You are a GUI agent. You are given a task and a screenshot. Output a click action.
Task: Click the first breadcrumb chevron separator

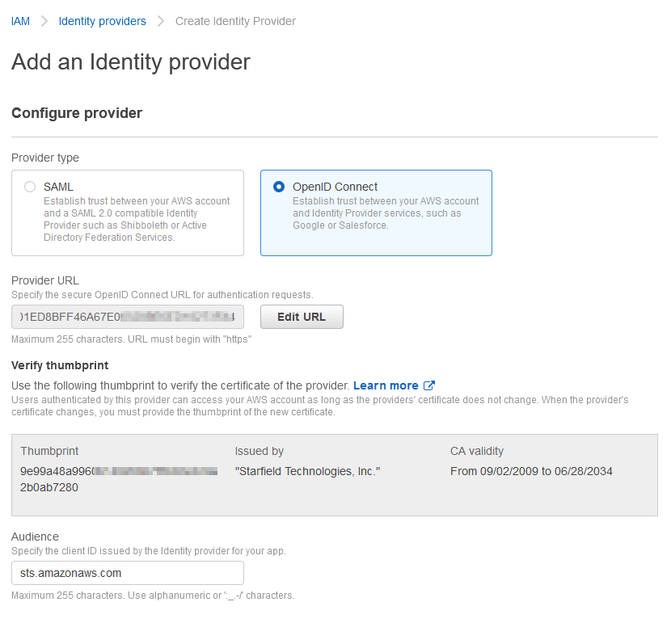(x=44, y=21)
